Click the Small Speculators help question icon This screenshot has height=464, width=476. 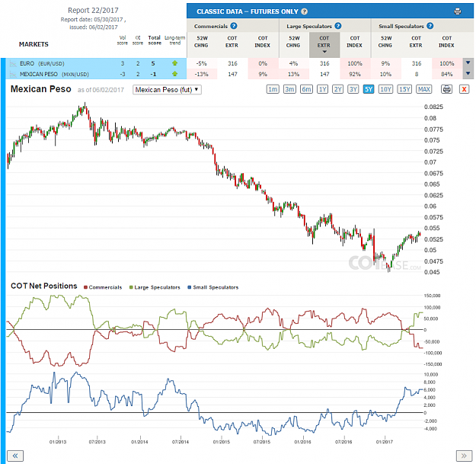coord(430,26)
